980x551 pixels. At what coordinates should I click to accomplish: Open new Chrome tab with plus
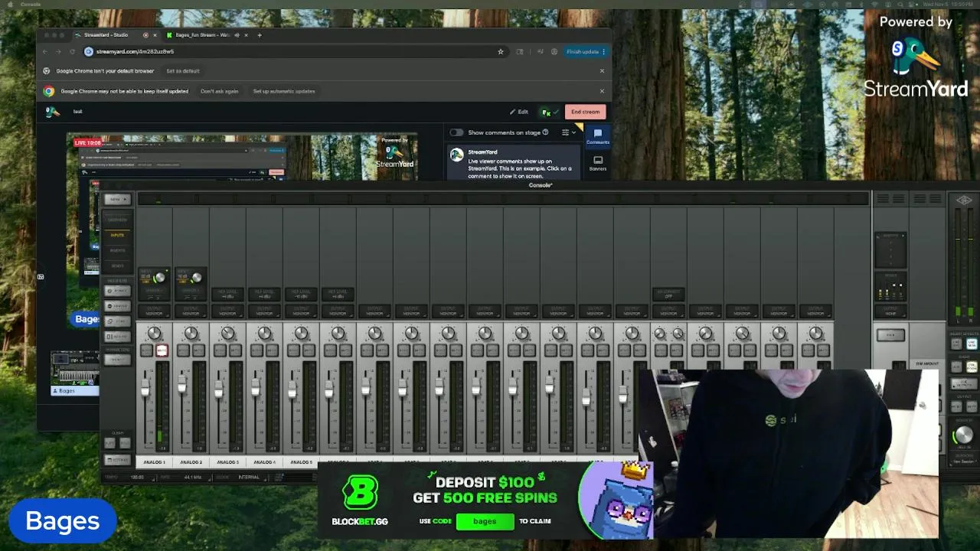tap(260, 35)
